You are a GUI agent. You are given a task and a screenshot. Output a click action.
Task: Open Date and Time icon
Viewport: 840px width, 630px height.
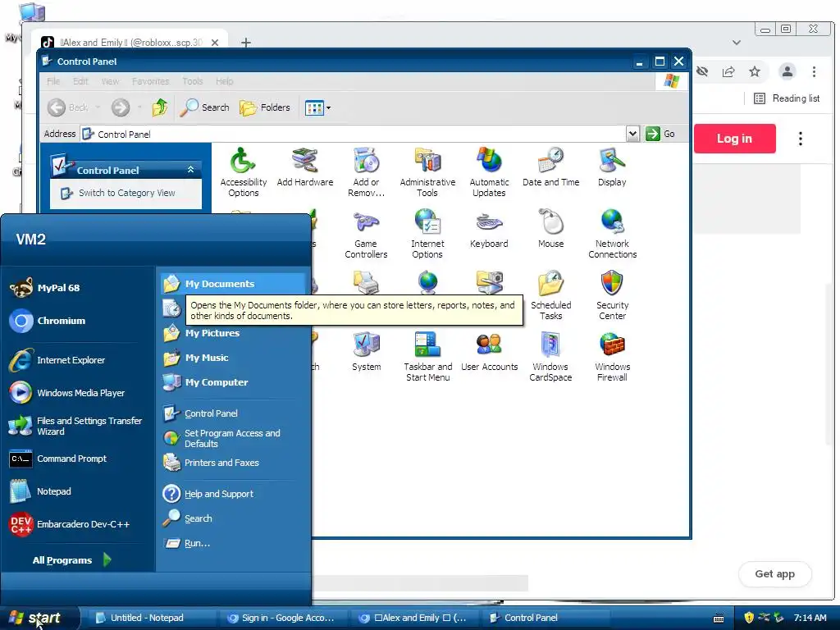550,167
